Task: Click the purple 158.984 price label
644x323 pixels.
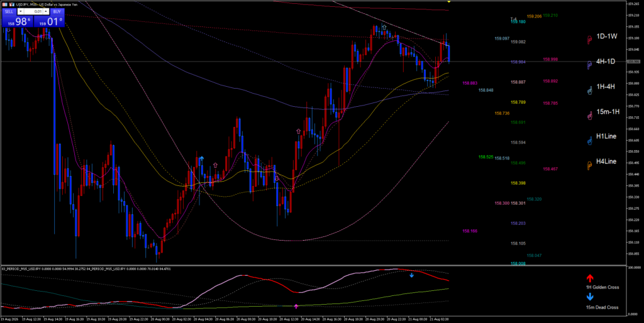Action: coord(518,62)
